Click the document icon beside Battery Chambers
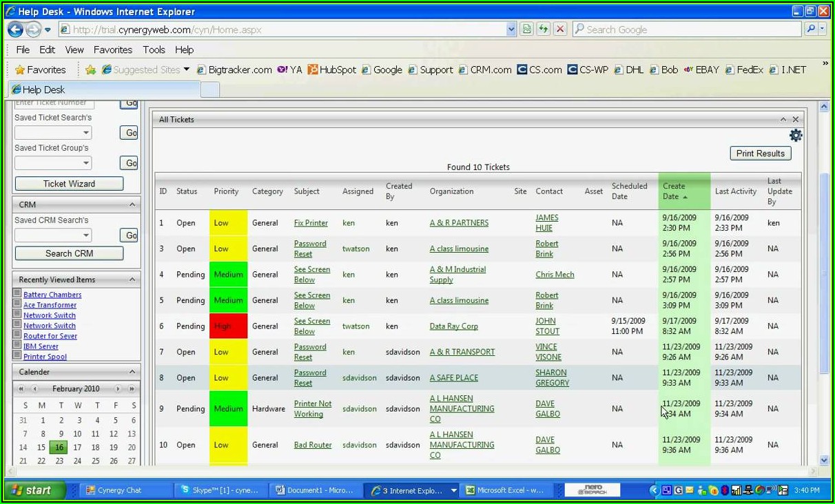 click(x=17, y=294)
